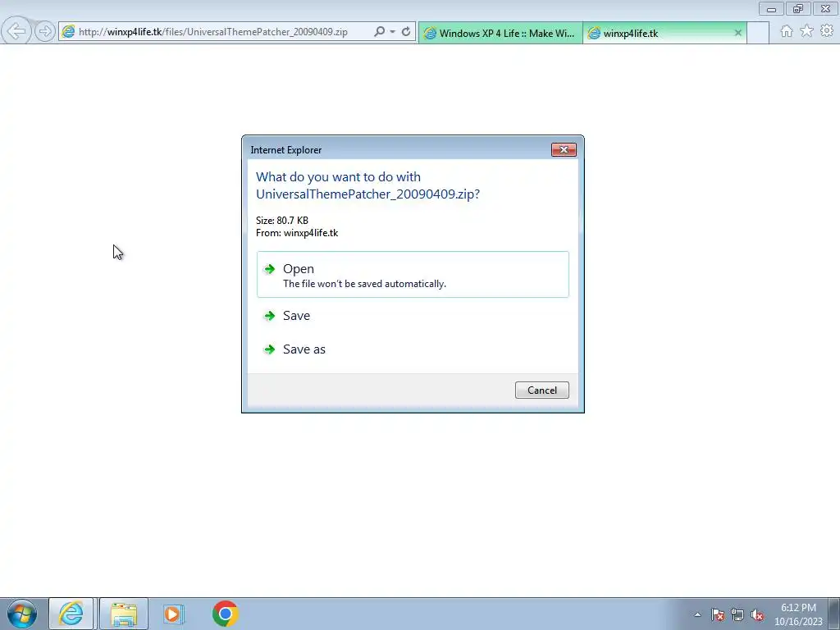Launch Windows Media Player from taskbar
Screen dimensions: 840x630
(x=173, y=614)
